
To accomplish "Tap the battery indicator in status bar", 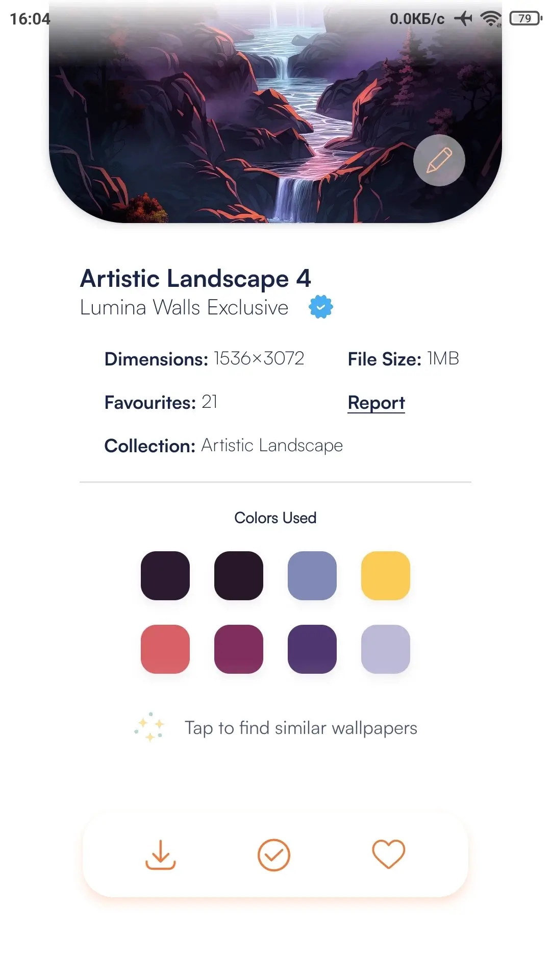I will (x=525, y=19).
